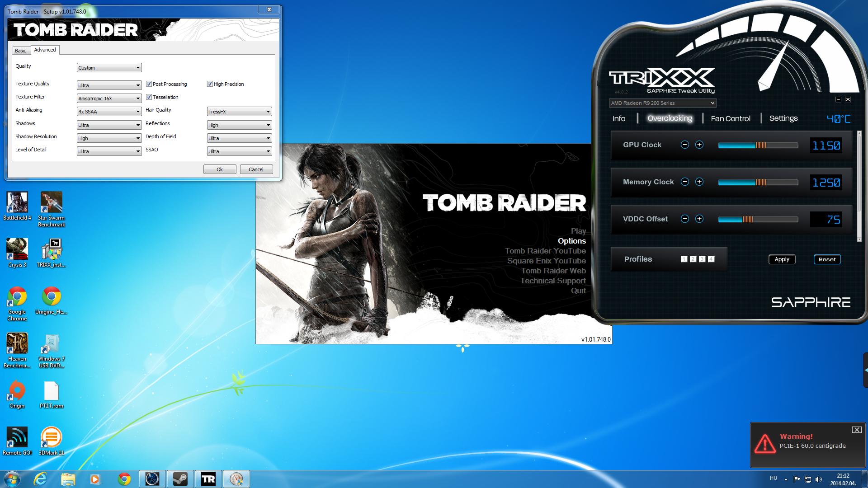Click the GPU Clock slider bar
This screenshot has height=488, width=868.
pyautogui.click(x=758, y=145)
